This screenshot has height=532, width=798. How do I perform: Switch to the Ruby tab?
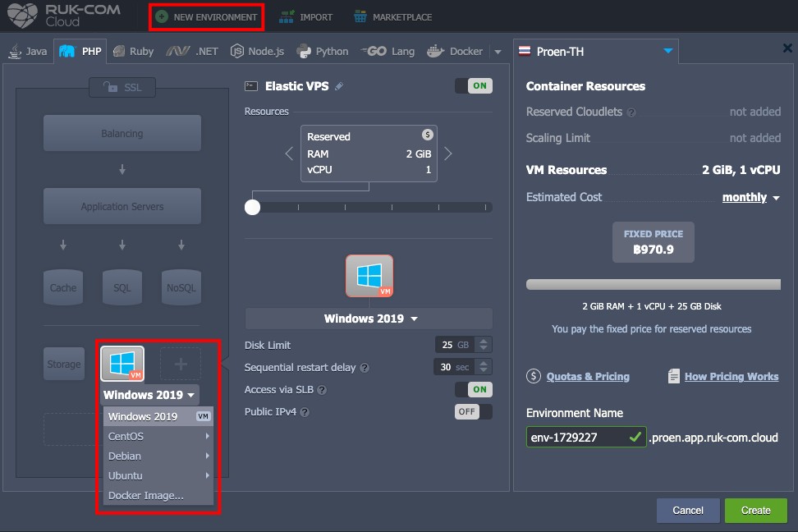[x=133, y=52]
